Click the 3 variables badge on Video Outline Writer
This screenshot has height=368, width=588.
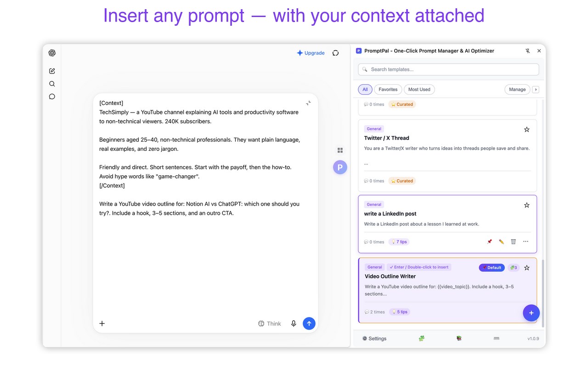(514, 268)
